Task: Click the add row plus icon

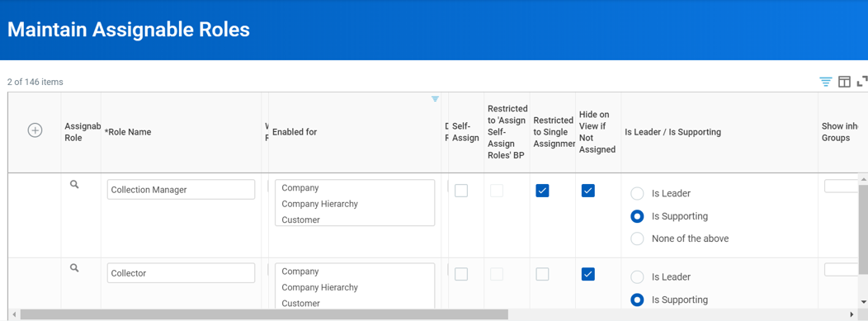Action: click(x=35, y=130)
